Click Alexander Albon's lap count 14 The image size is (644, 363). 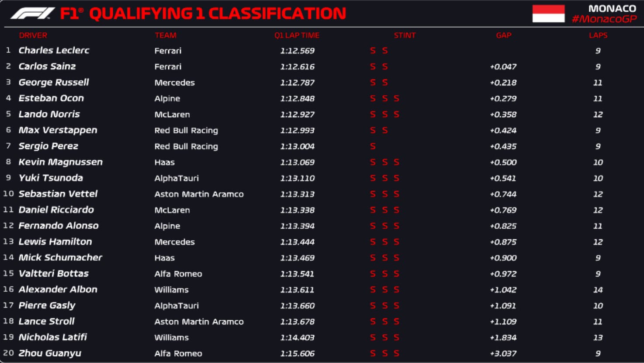[598, 290]
